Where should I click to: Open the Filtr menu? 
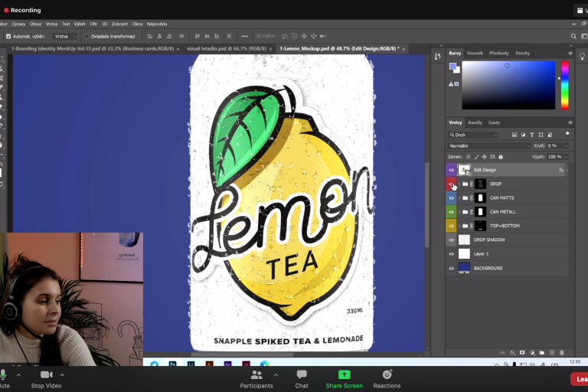point(93,24)
